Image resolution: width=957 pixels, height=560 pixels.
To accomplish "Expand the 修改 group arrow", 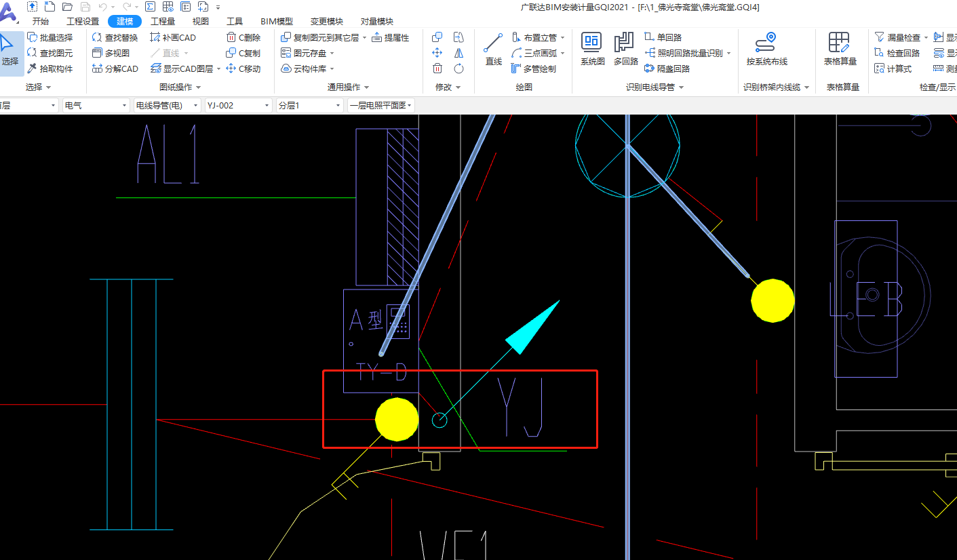I will (x=458, y=87).
